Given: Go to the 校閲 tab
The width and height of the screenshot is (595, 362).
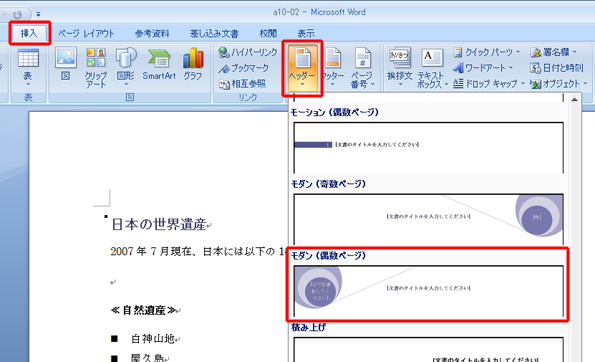Looking at the screenshot, I should point(268,33).
